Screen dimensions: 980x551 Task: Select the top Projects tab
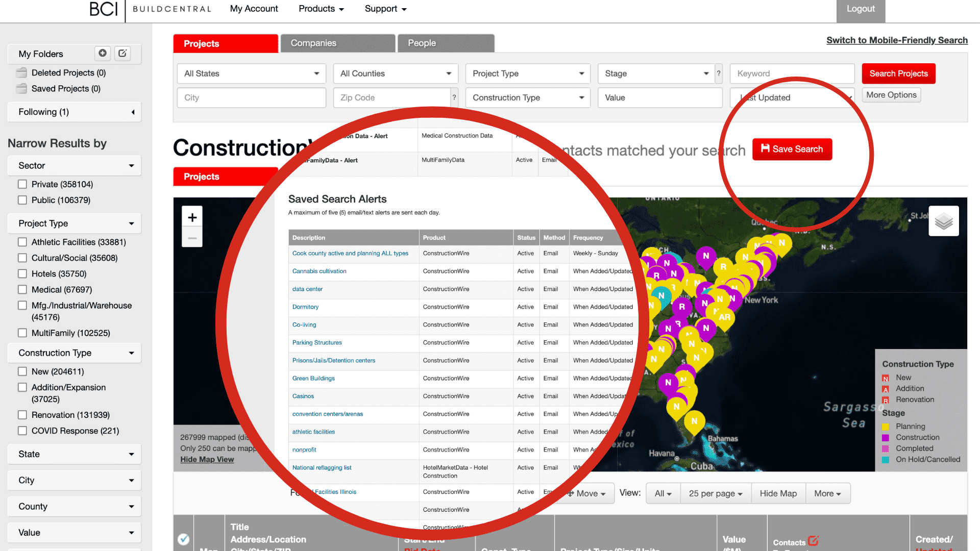(226, 43)
